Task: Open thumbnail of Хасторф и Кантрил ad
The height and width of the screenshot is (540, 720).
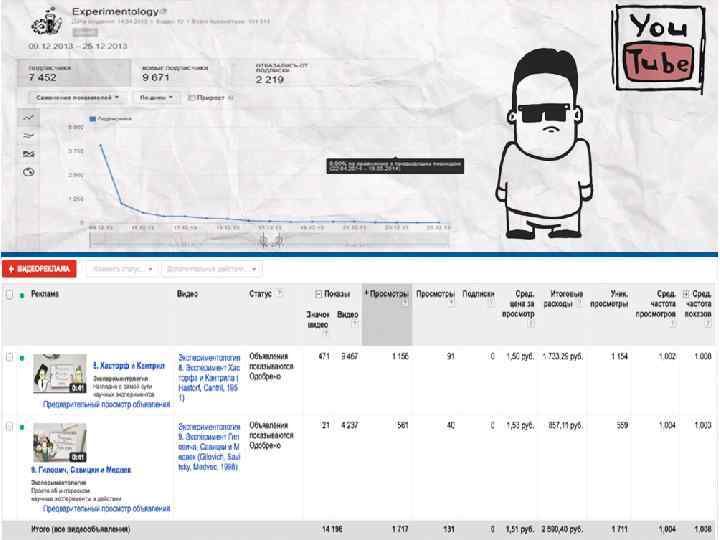Action: 60,373
